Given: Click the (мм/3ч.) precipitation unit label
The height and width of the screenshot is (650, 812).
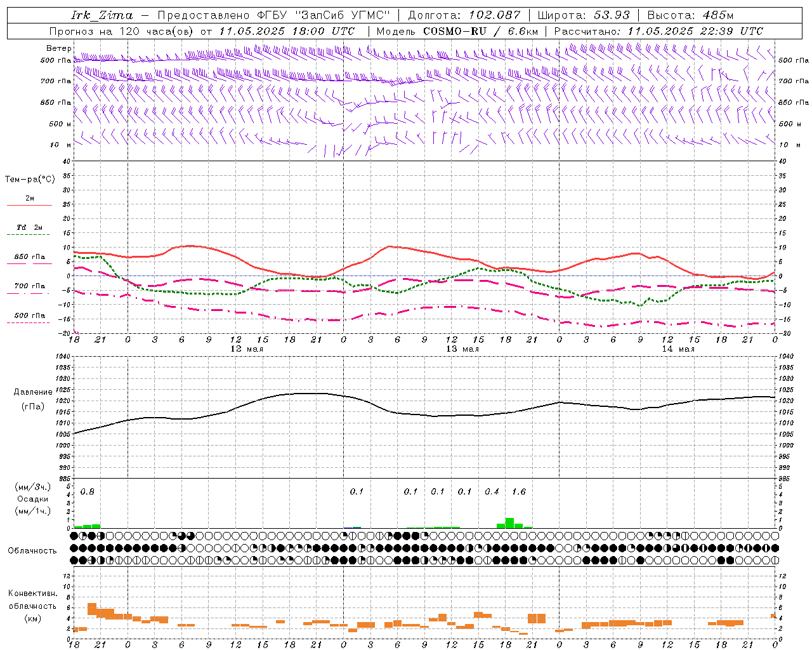Looking at the screenshot, I should click(32, 487).
